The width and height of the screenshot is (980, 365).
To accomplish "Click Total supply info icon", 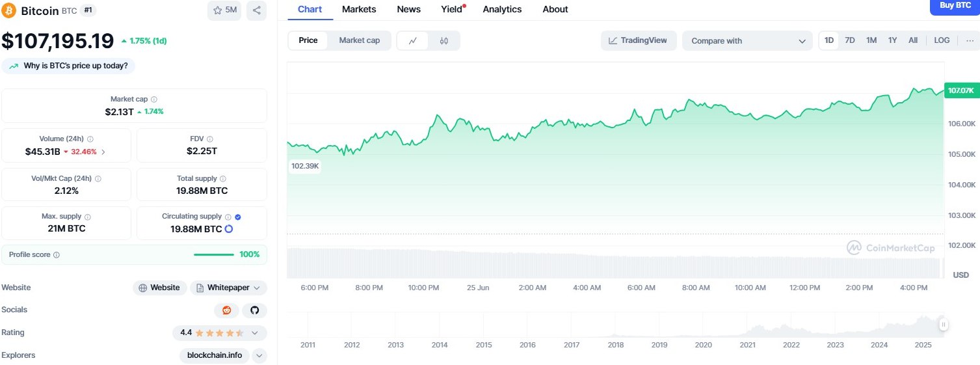I will pyautogui.click(x=223, y=179).
